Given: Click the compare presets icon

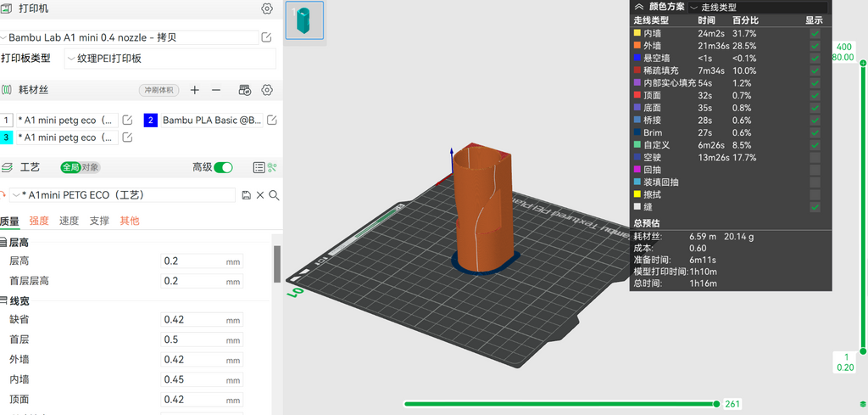Looking at the screenshot, I should (x=272, y=167).
